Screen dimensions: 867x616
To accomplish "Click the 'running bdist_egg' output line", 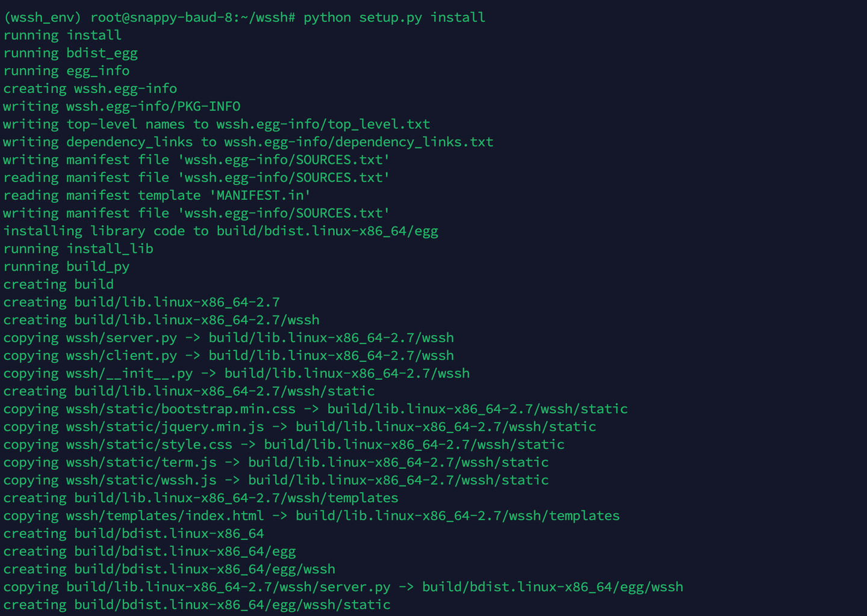I will coord(70,53).
